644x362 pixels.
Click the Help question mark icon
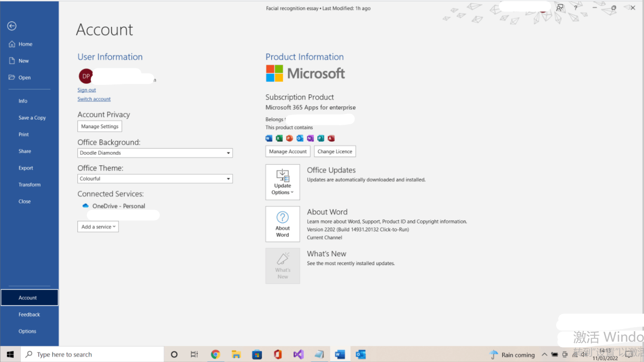pyautogui.click(x=576, y=8)
